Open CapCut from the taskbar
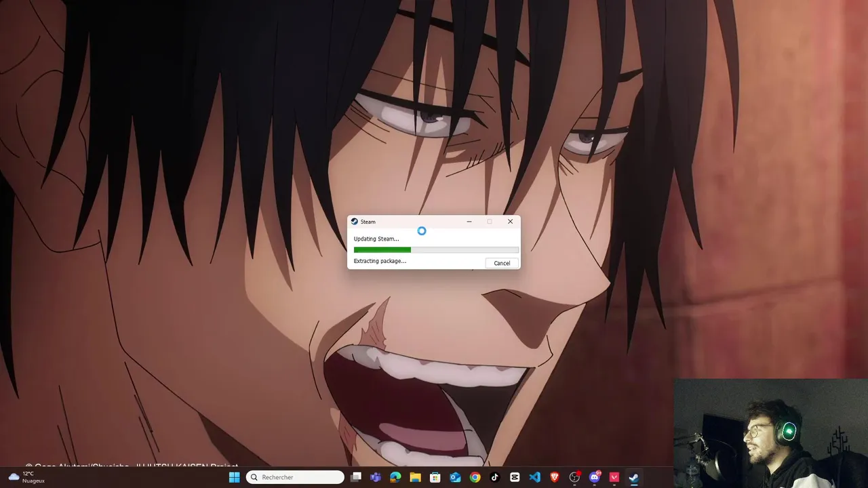 tap(515, 477)
